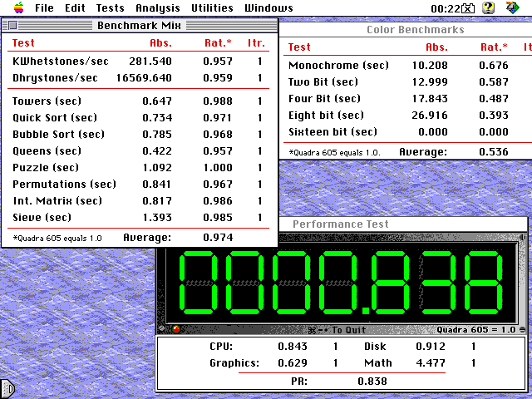Click the Disk label in Performance Test

click(375, 347)
